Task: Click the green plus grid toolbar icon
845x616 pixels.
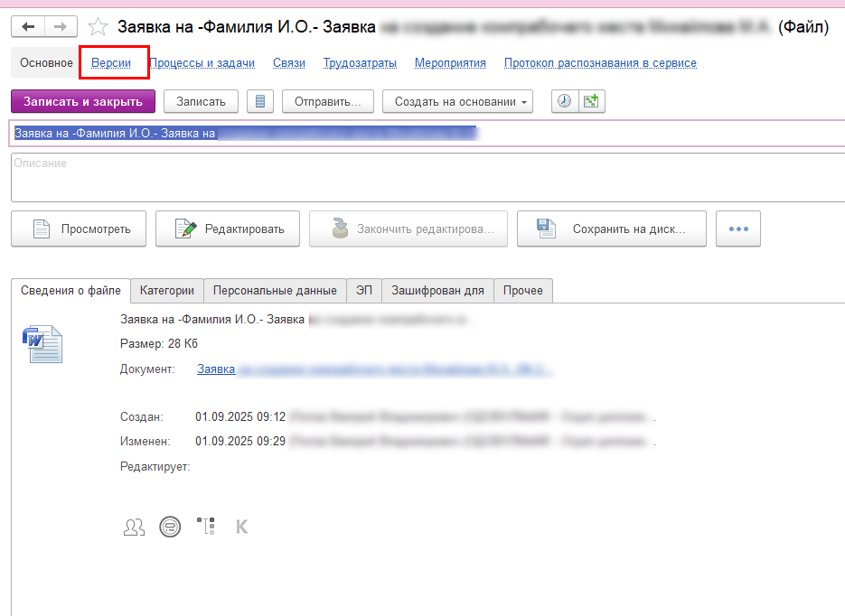Action: click(x=591, y=101)
